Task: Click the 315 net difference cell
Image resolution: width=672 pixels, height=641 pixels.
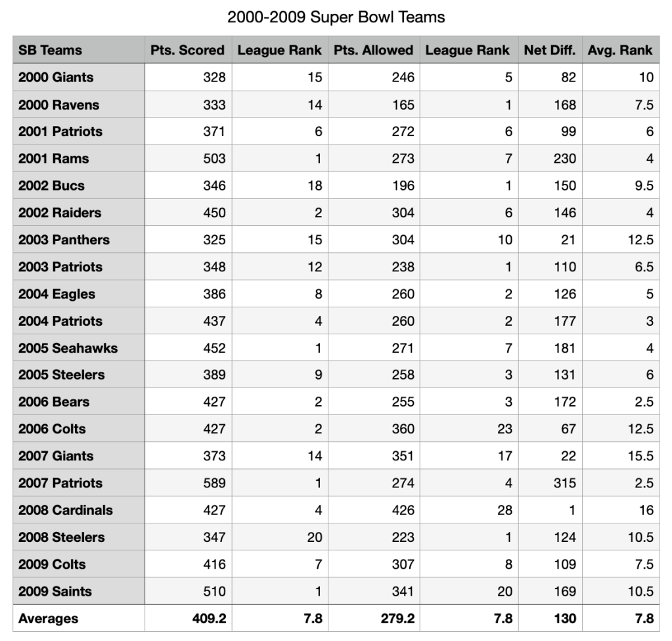Action: pyautogui.click(x=564, y=483)
